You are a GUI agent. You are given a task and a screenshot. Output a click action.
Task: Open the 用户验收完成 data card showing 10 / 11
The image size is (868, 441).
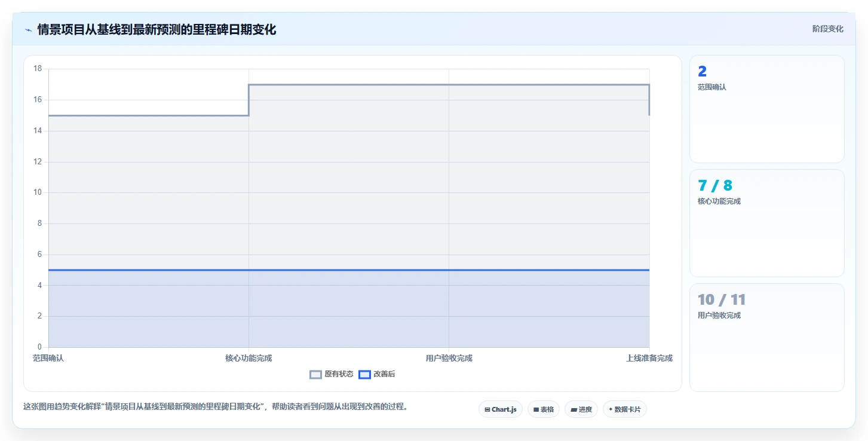coord(767,337)
